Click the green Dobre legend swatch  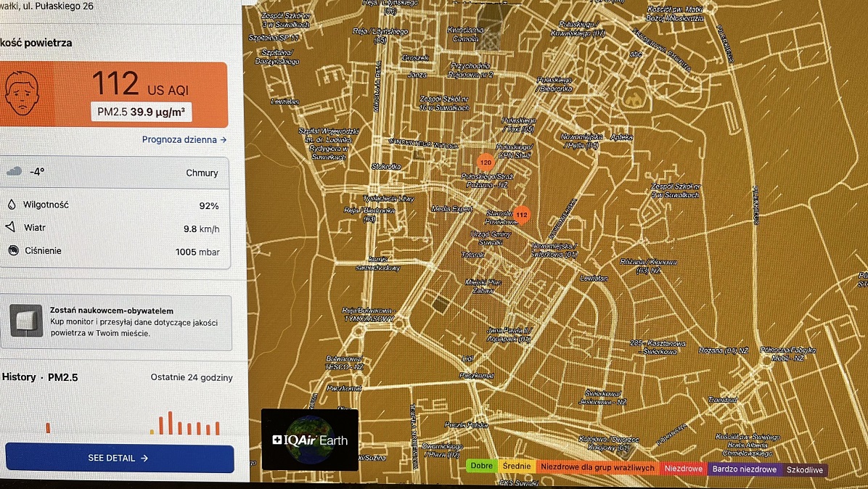click(x=481, y=467)
